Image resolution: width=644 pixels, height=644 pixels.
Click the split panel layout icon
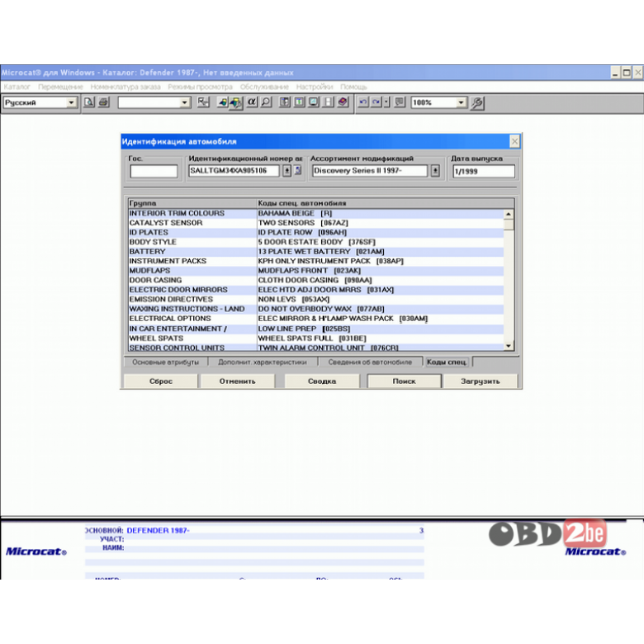pos(328,102)
